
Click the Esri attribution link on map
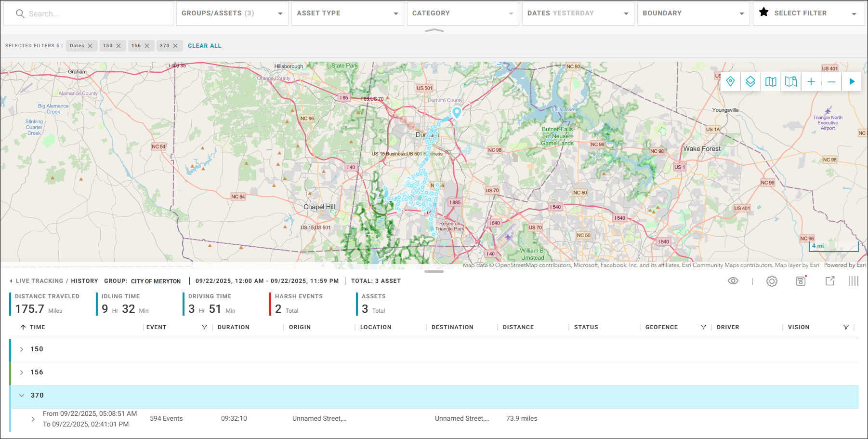(x=845, y=265)
